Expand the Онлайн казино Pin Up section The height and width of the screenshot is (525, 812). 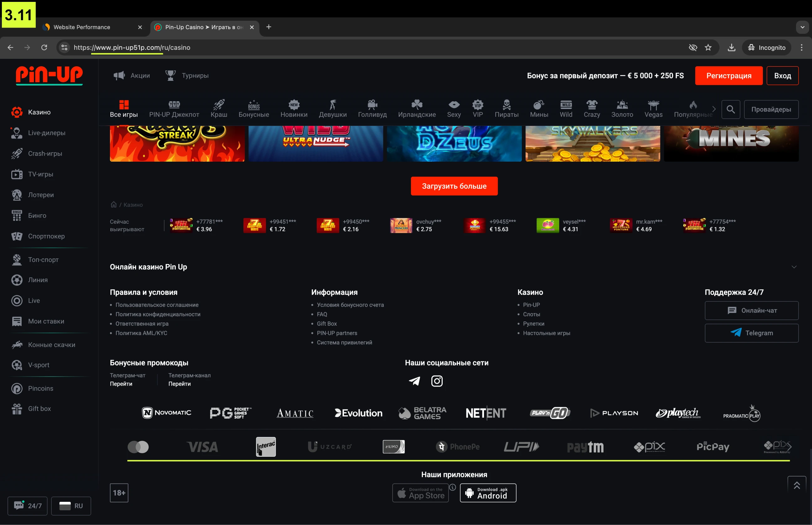point(794,267)
